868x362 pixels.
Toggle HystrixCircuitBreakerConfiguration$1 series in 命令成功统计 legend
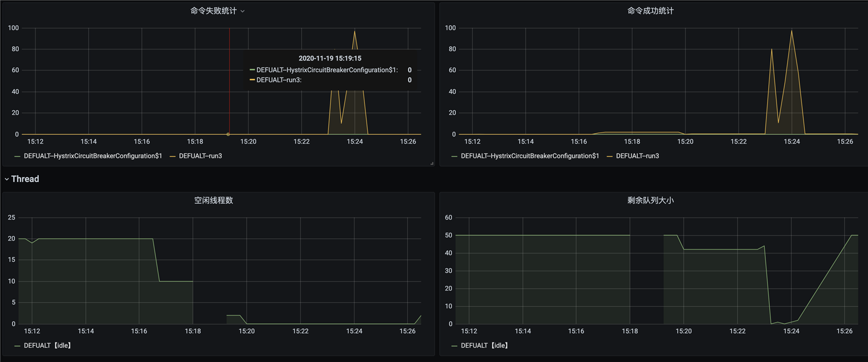(530, 156)
